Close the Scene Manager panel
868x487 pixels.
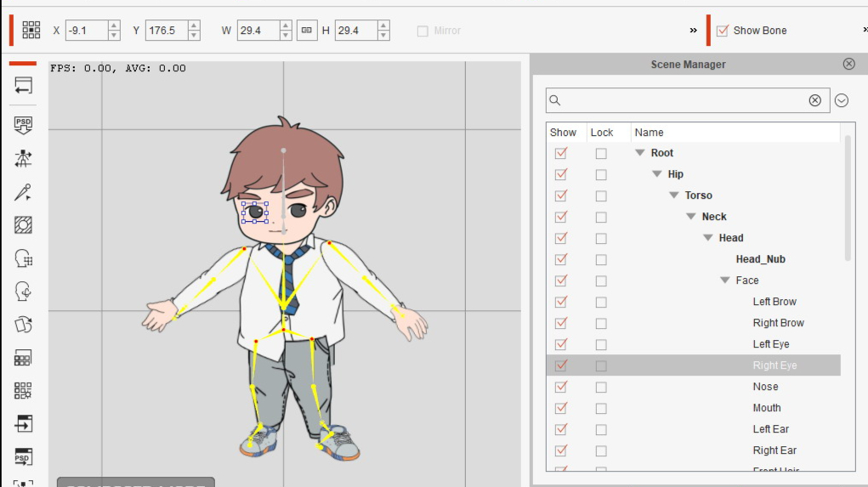pos(848,65)
